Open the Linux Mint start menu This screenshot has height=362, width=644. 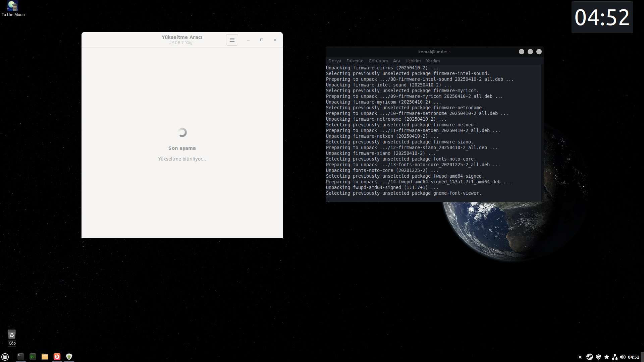point(5,357)
